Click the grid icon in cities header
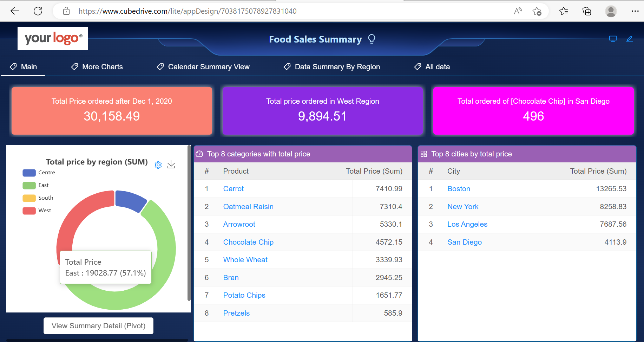This screenshot has height=342, width=644. (423, 154)
